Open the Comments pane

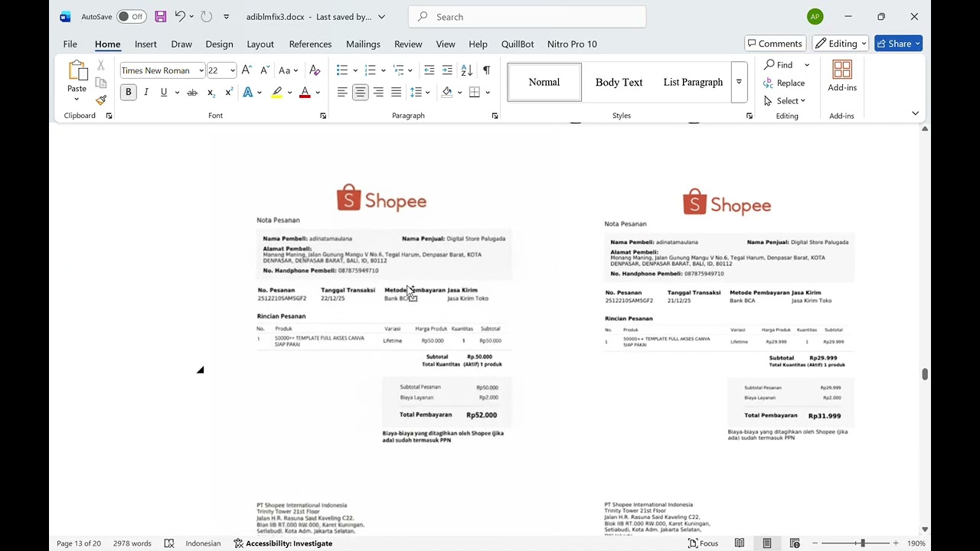[776, 44]
